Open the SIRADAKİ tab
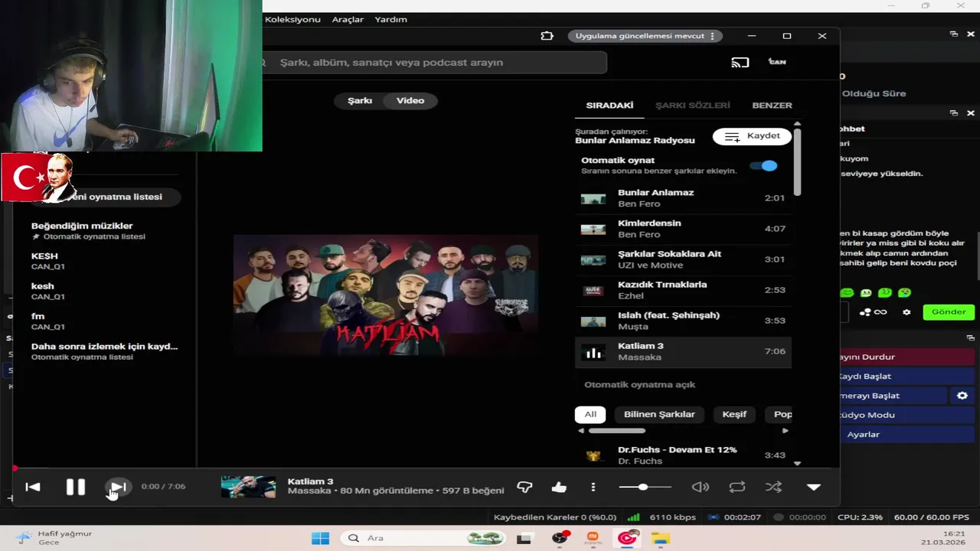 [609, 106]
